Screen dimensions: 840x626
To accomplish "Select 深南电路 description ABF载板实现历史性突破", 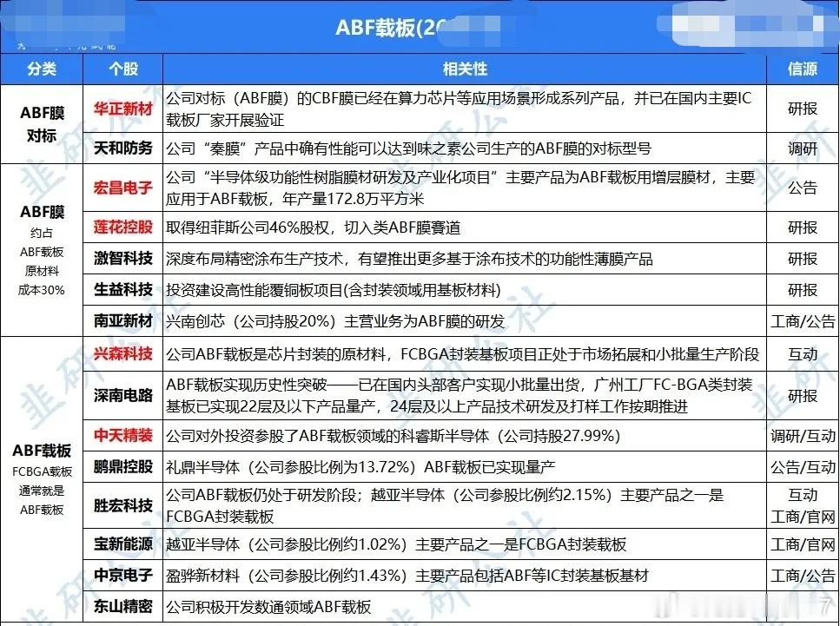I will pyautogui.click(x=460, y=396).
